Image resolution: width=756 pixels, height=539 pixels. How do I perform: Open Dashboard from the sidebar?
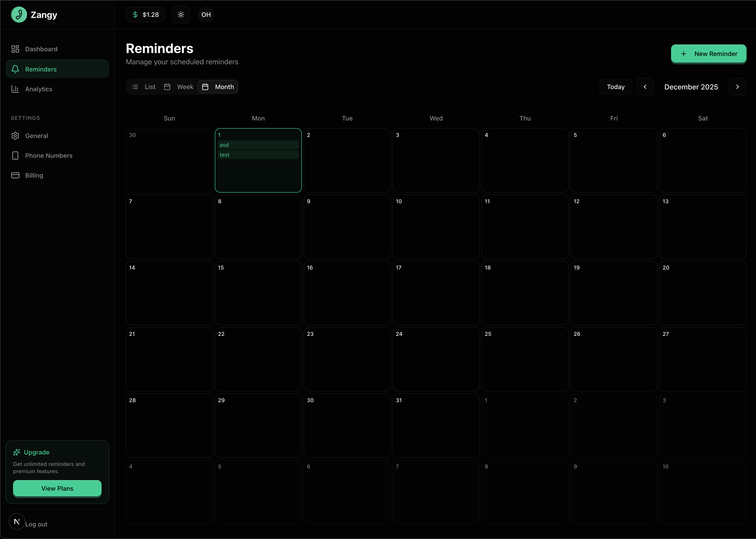41,49
